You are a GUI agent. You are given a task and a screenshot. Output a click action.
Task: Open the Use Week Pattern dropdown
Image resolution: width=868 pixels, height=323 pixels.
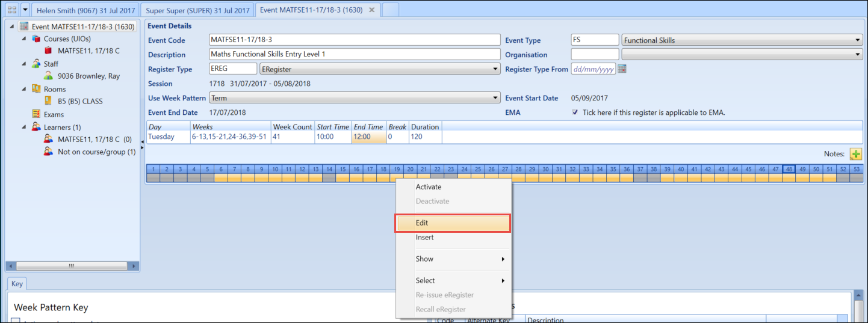coord(495,98)
